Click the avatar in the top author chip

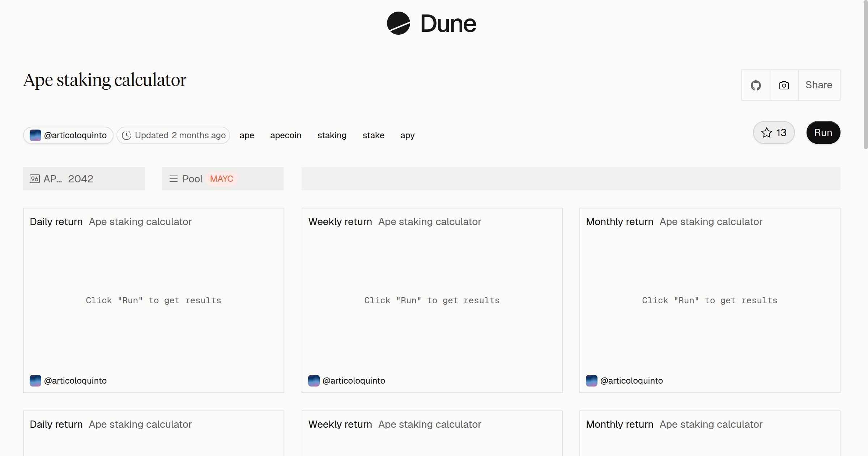35,135
